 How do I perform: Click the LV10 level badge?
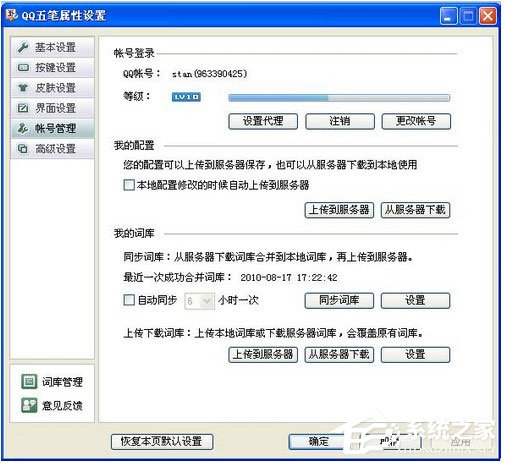[186, 97]
